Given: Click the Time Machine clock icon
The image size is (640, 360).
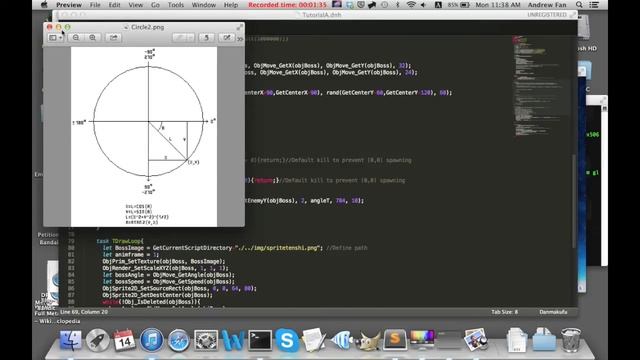Looking at the screenshot, I should pyautogui.click(x=384, y=5).
